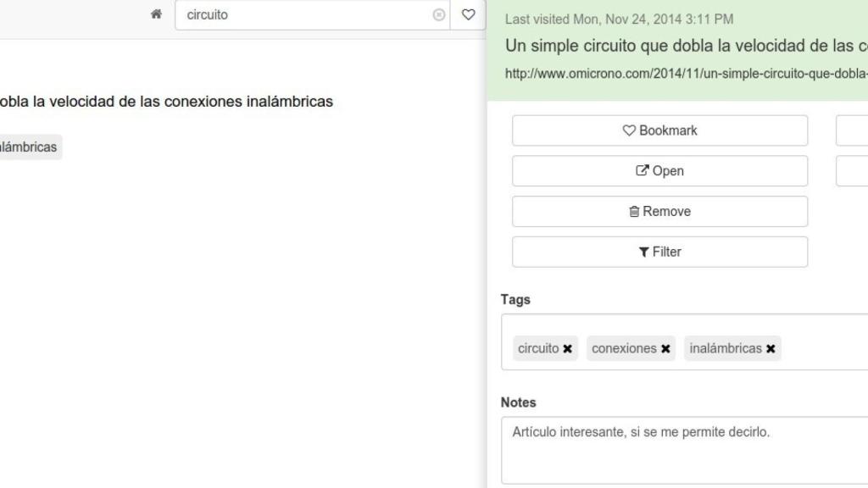
Task: Click the gray tag chip under the search result
Action: coord(29,147)
